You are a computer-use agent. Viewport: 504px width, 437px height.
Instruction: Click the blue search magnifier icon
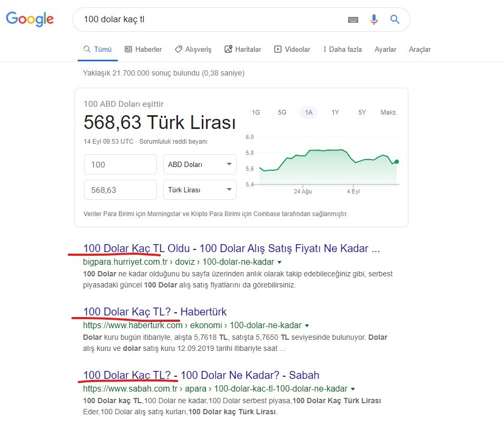395,20
